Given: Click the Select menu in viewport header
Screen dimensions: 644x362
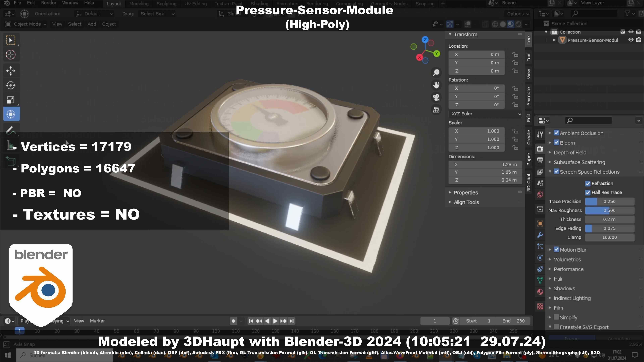Looking at the screenshot, I should point(75,24).
